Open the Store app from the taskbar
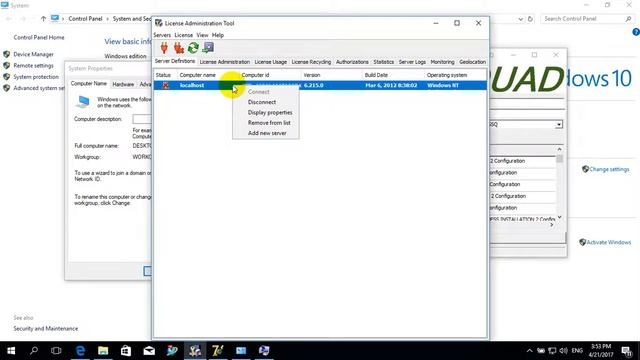Screen dimensions: 640x360 pos(126,351)
